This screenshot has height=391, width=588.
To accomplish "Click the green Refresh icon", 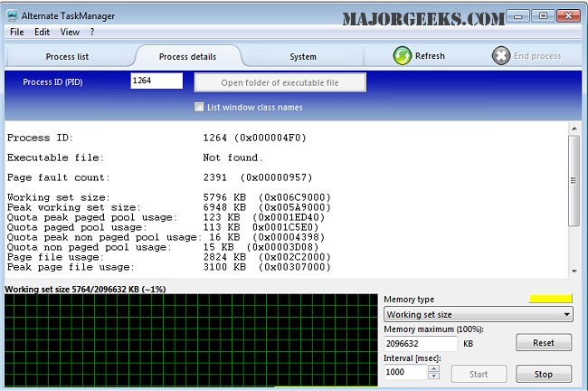I will (402, 56).
